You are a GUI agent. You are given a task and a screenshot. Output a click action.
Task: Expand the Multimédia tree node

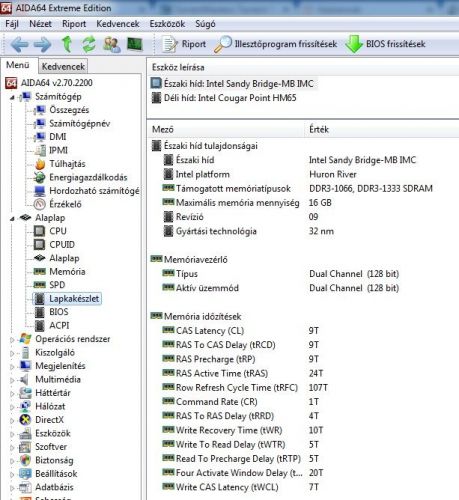[x=12, y=380]
